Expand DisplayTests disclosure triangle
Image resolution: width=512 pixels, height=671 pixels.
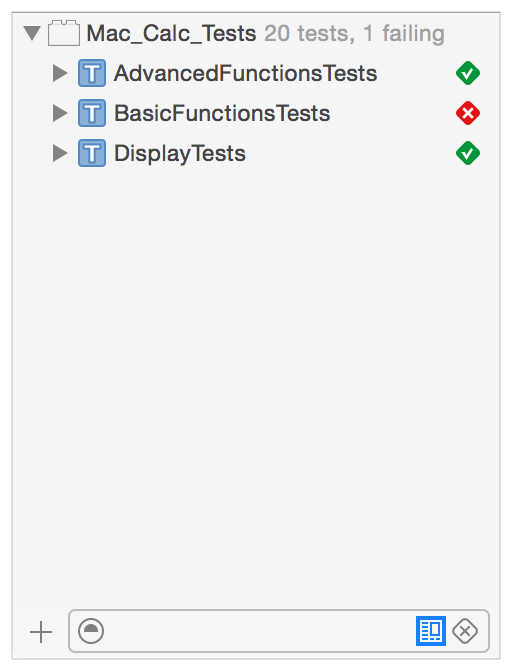tap(60, 153)
